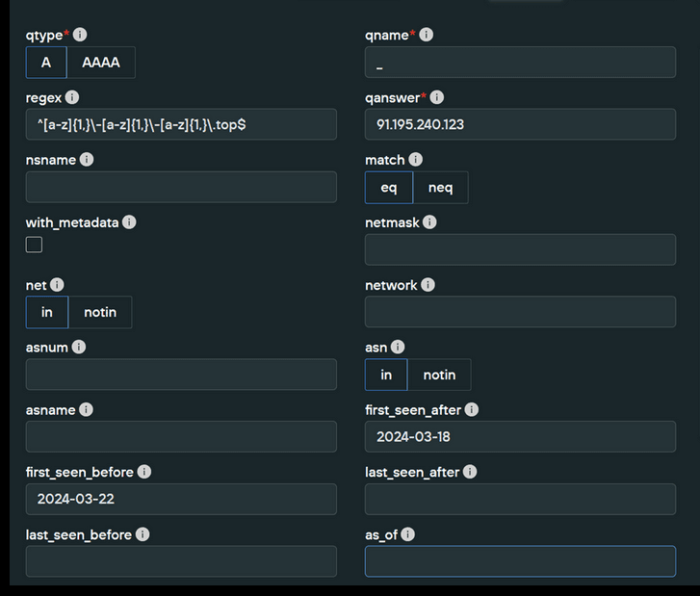700x596 pixels.
Task: Click the info icon next to as_of
Action: pyautogui.click(x=407, y=534)
